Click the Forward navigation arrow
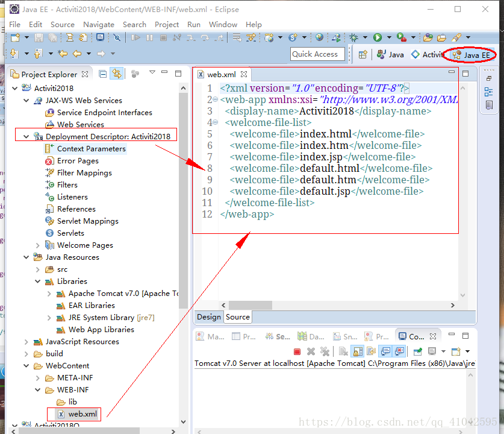 coord(101,54)
